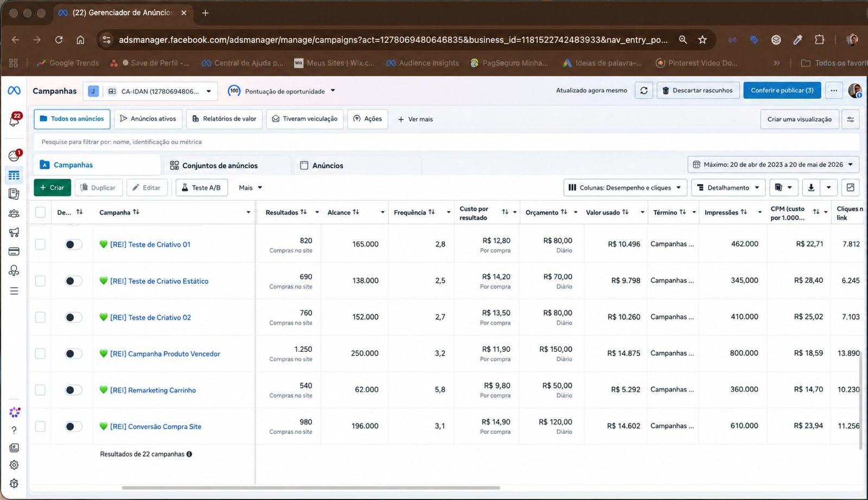Toggle the Teste de Criativo Estático campaign switch
868x500 pixels.
point(73,281)
